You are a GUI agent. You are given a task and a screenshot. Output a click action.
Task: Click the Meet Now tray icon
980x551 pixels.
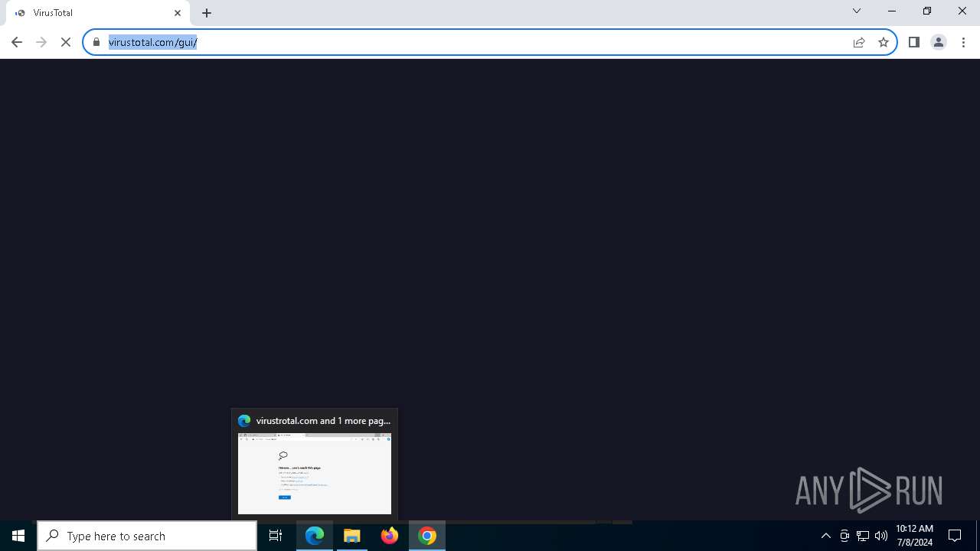tap(844, 536)
